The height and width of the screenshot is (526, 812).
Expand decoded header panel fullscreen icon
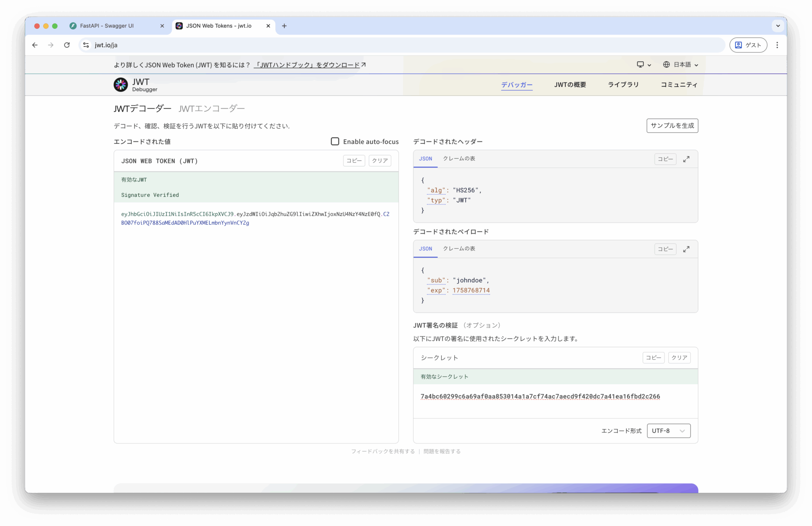point(686,159)
